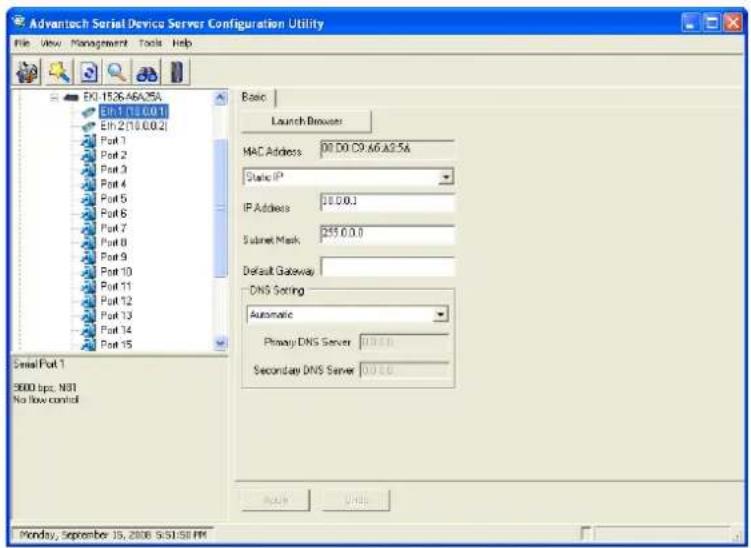Select the Port 10 tree label
The image size is (751, 548).
[x=116, y=272]
